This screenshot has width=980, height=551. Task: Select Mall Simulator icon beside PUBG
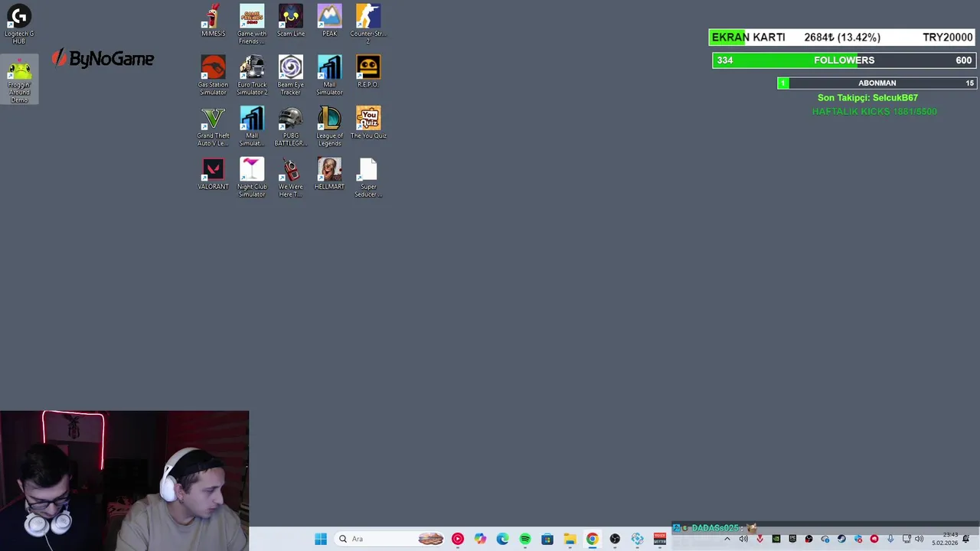click(x=252, y=126)
